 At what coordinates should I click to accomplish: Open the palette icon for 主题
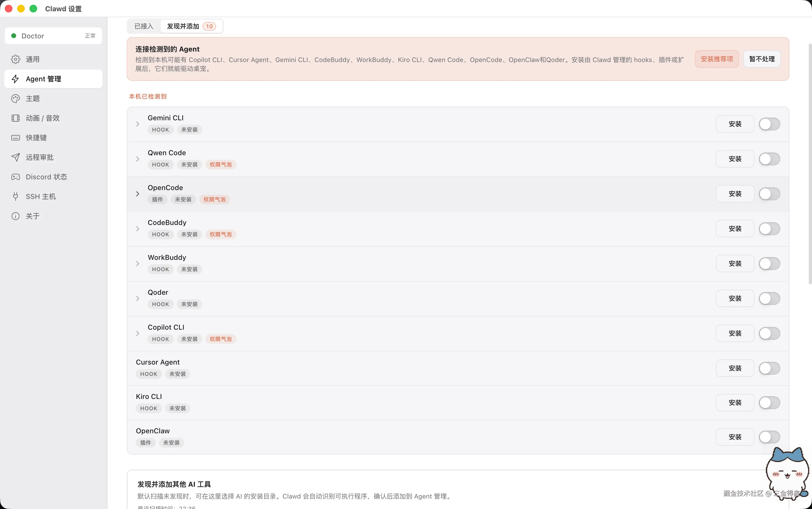[x=16, y=98]
